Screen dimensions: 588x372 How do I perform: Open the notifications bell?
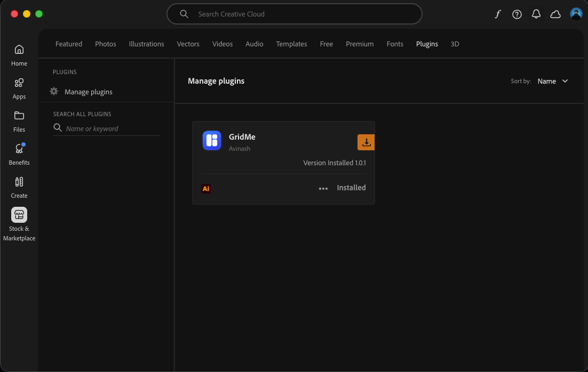(536, 14)
